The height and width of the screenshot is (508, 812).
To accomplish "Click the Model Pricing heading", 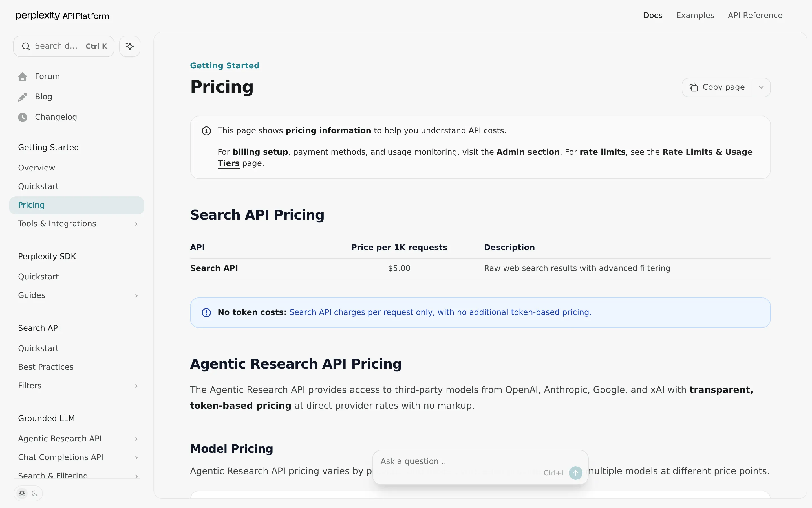I will [x=231, y=449].
